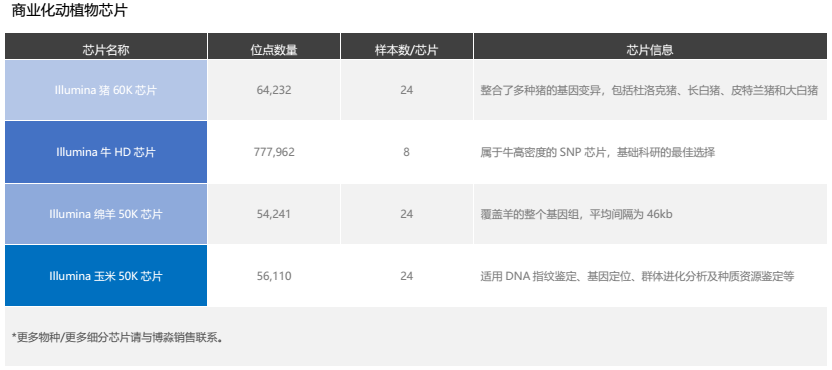832x370 pixels.
Task: Select the Illumina 绵羊 50K 芯片 cell
Action: 106,214
